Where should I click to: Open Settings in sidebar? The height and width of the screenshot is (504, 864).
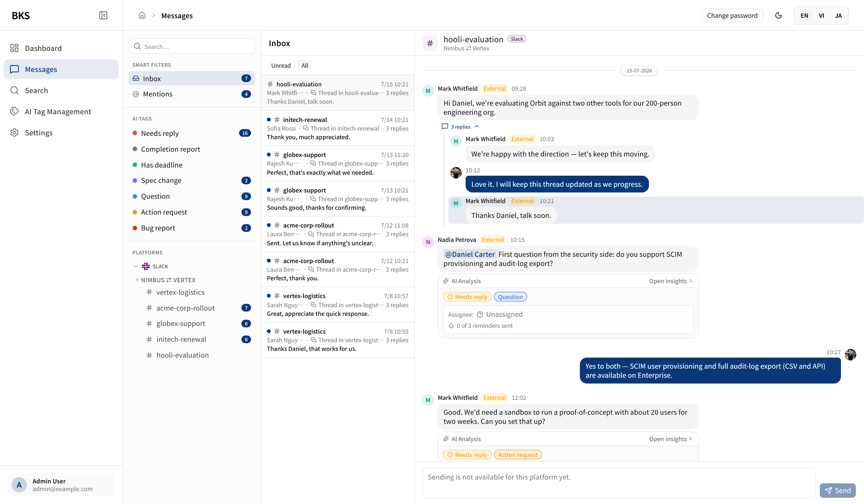tap(61, 133)
